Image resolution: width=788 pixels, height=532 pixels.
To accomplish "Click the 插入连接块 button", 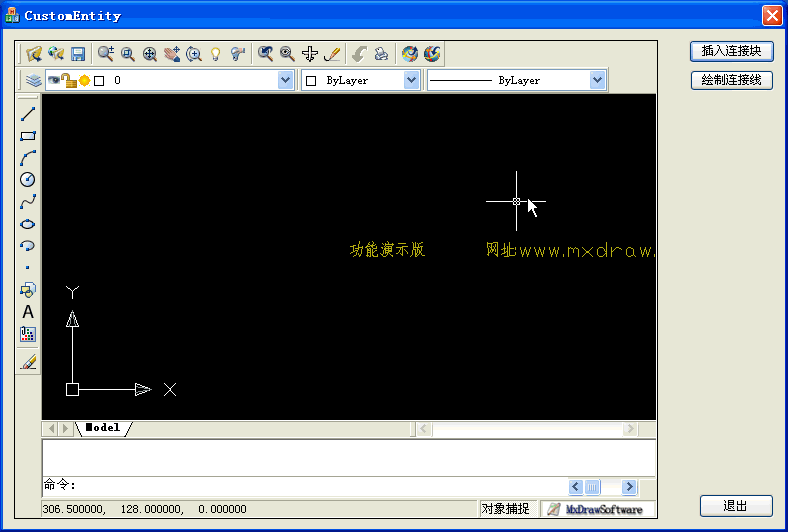I will 731,51.
